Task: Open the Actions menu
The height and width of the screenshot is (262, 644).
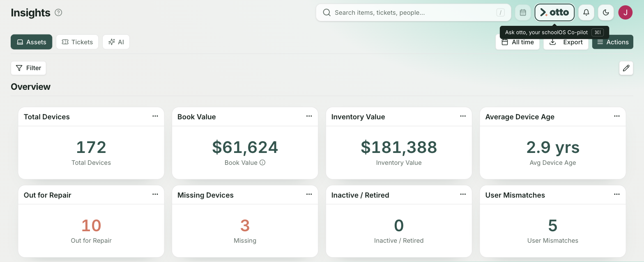Action: pyautogui.click(x=613, y=42)
